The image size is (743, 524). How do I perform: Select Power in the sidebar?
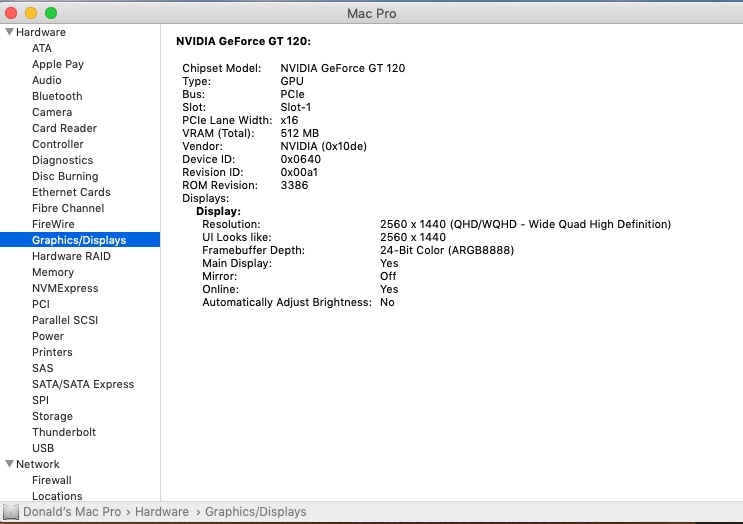click(48, 336)
